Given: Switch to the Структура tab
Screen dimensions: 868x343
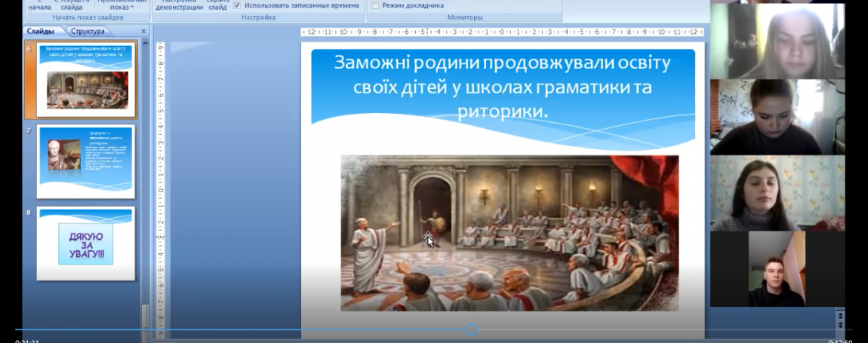Looking at the screenshot, I should (x=89, y=32).
